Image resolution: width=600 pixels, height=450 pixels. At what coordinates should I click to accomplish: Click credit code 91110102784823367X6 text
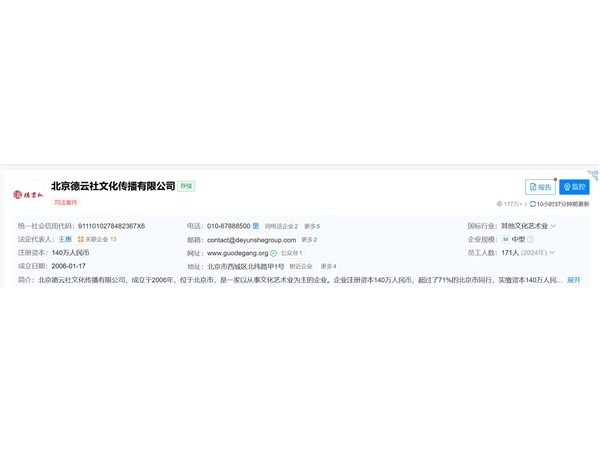[x=111, y=226]
